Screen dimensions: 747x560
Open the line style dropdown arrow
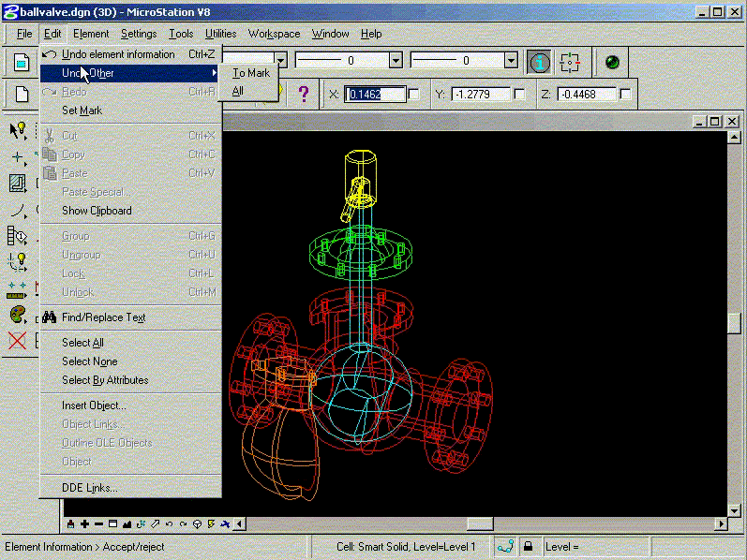point(396,61)
